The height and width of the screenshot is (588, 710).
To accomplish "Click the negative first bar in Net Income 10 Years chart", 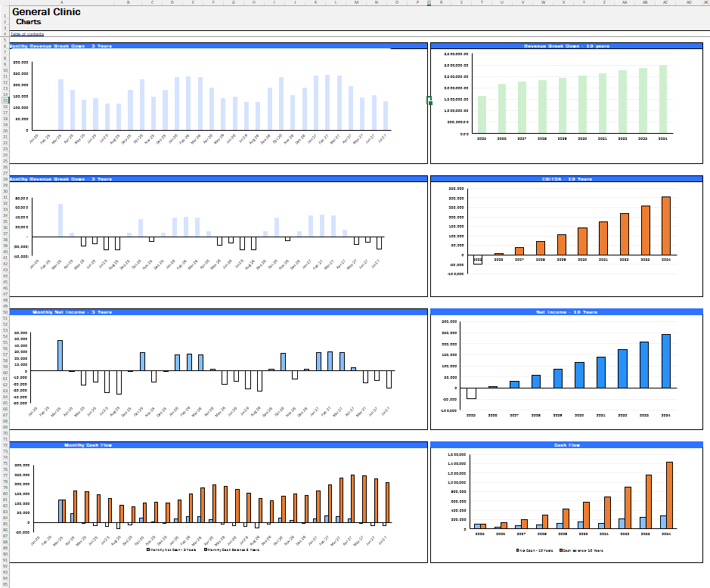I will coord(471,393).
